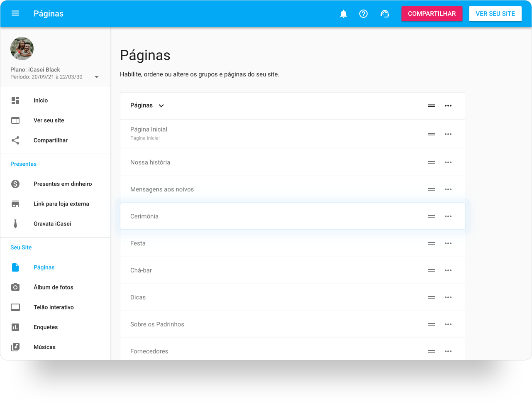532x402 pixels.
Task: Click the VER SEU SITE button
Action: click(495, 14)
